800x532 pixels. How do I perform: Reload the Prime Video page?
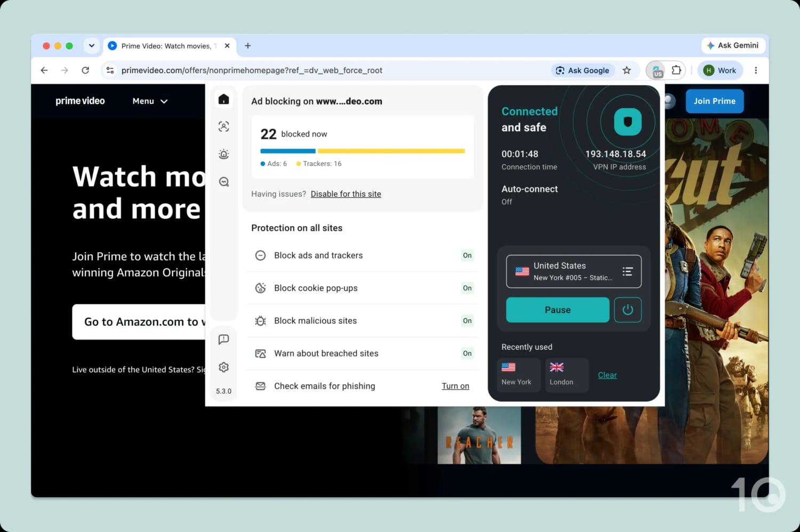tap(85, 70)
